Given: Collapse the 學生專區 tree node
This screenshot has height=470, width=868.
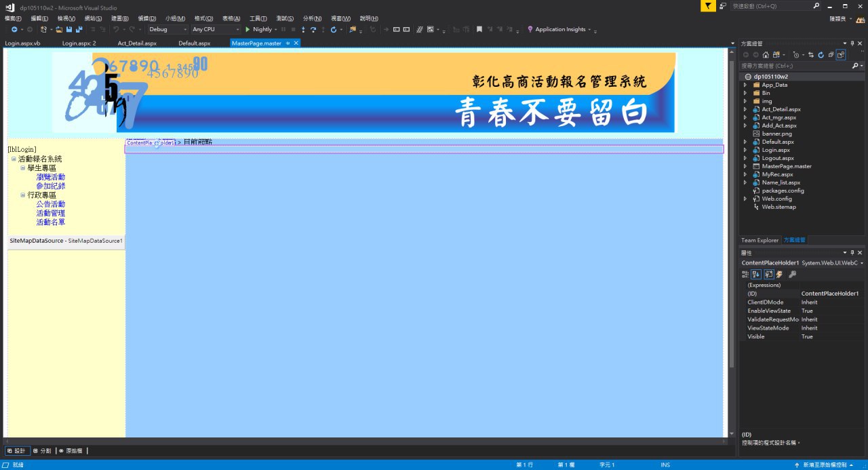Looking at the screenshot, I should tap(22, 168).
